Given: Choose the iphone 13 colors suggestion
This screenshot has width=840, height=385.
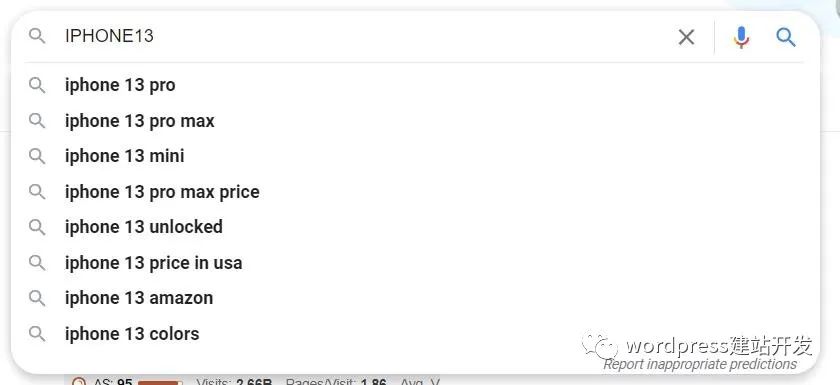Looking at the screenshot, I should (415, 334).
